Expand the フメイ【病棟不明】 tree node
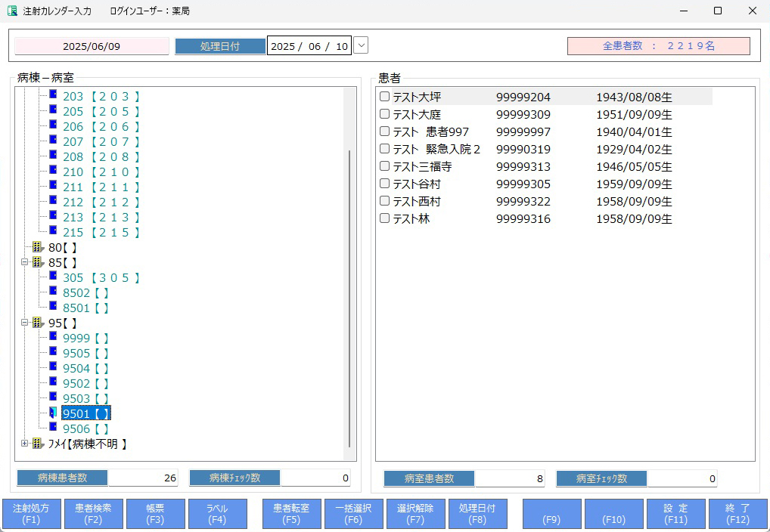The image size is (770, 532). 25,444
